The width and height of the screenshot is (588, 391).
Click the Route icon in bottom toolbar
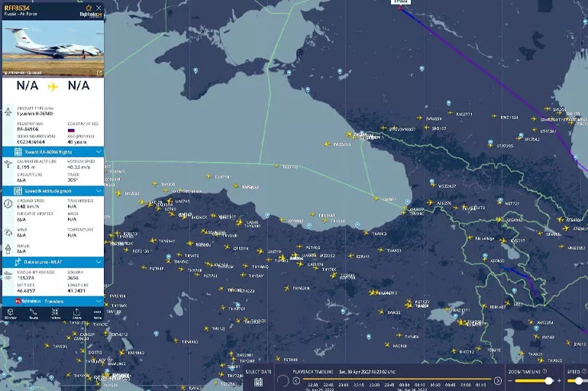tap(33, 313)
